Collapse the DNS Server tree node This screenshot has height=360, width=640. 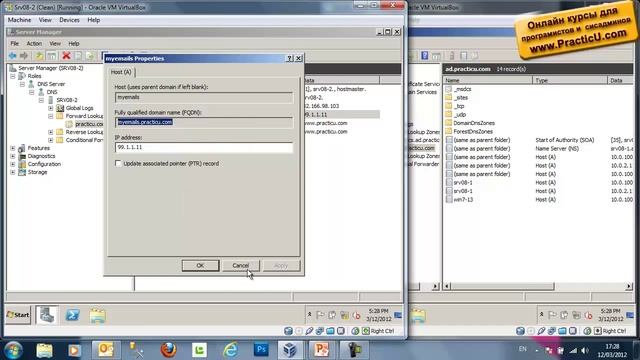coord(22,84)
